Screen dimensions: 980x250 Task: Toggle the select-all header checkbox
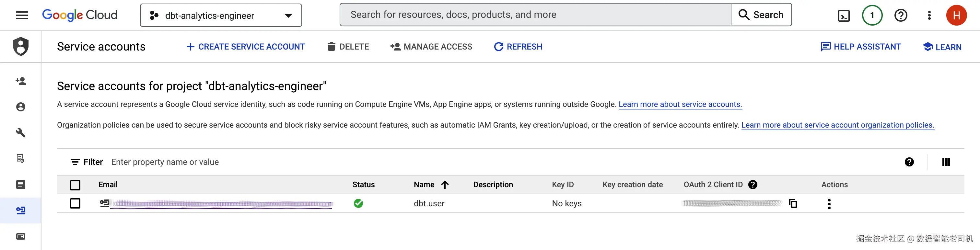tap(75, 185)
